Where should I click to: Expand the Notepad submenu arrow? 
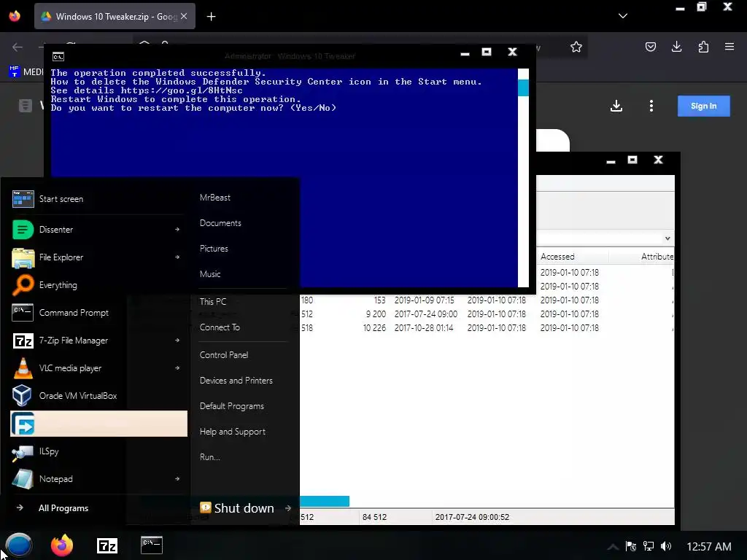click(x=177, y=479)
